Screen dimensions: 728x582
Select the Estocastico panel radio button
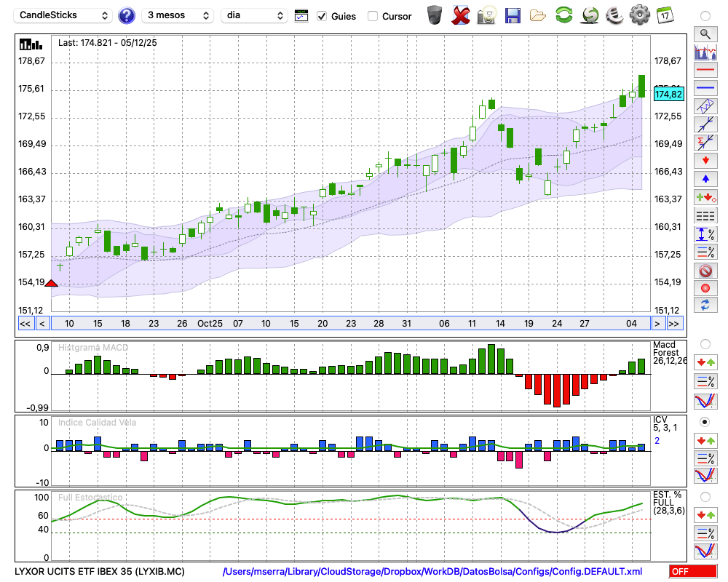(705, 497)
